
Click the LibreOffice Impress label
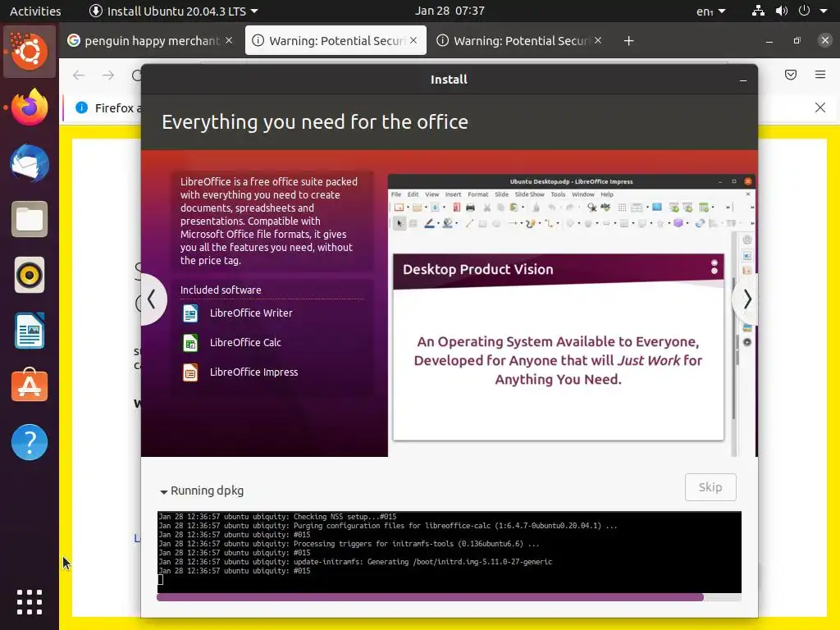coord(254,372)
